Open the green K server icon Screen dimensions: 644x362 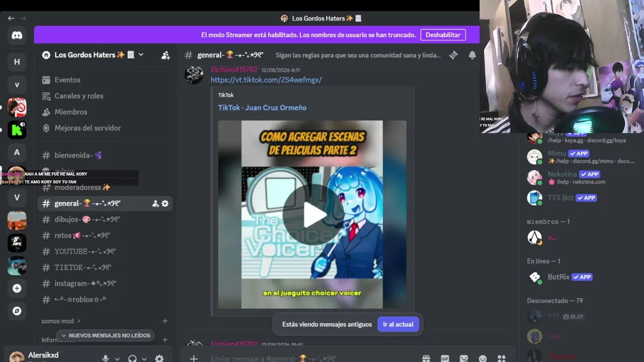[17, 130]
